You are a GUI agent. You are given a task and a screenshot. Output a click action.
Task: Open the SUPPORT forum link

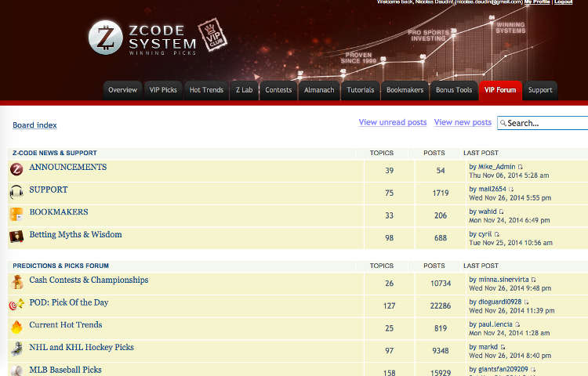tap(49, 190)
